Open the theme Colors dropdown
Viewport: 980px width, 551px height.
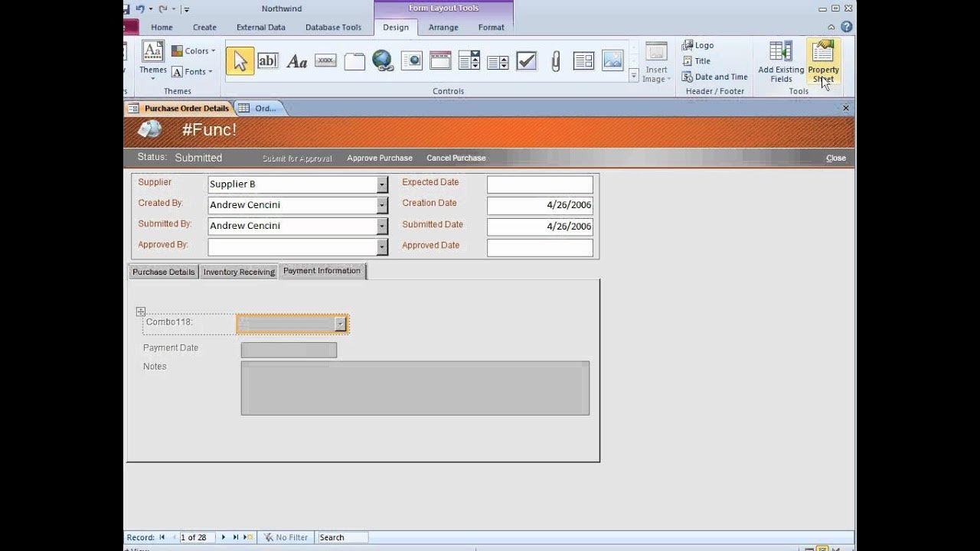(194, 51)
